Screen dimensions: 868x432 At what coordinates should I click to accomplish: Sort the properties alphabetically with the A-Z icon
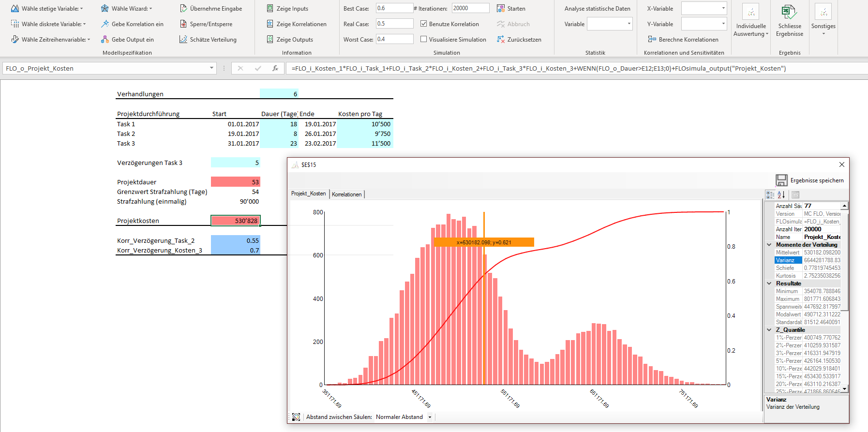[781, 194]
